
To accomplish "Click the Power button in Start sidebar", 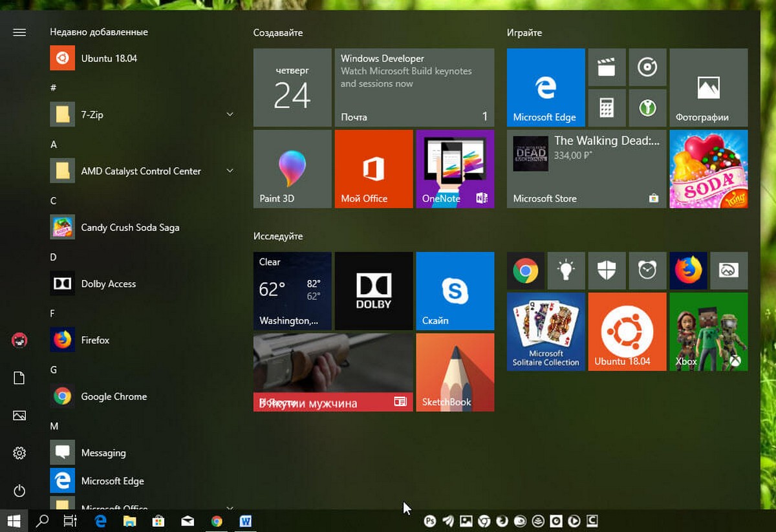I will 19,491.
